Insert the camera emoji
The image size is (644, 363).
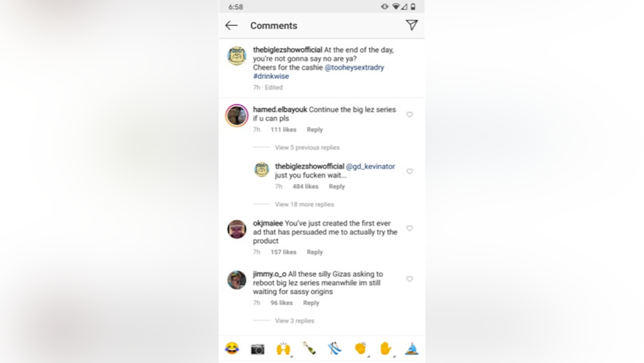coord(258,349)
